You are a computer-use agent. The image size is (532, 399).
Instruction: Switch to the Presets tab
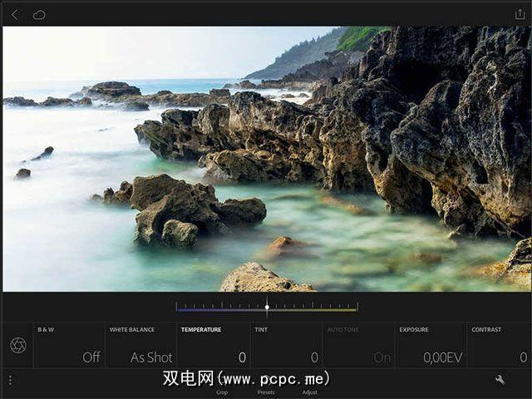(266, 392)
